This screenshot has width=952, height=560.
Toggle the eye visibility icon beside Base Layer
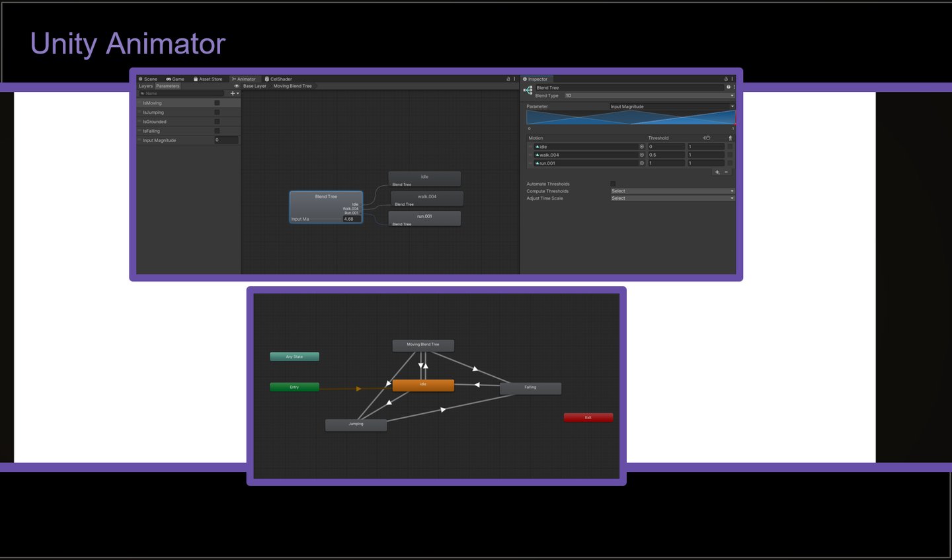pyautogui.click(x=237, y=86)
